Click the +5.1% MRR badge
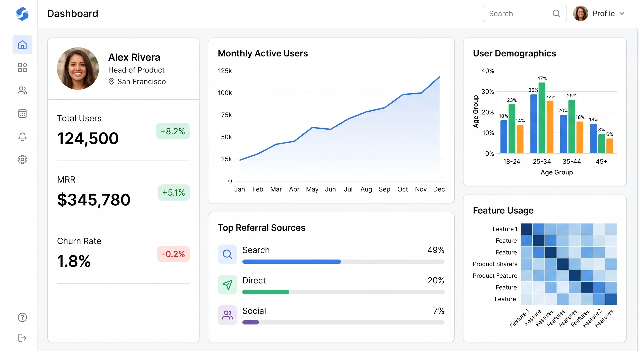 174,192
